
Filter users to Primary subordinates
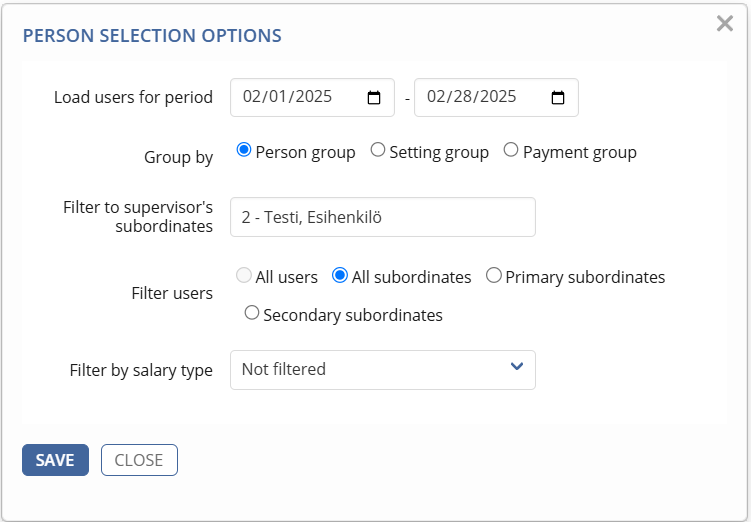494,275
